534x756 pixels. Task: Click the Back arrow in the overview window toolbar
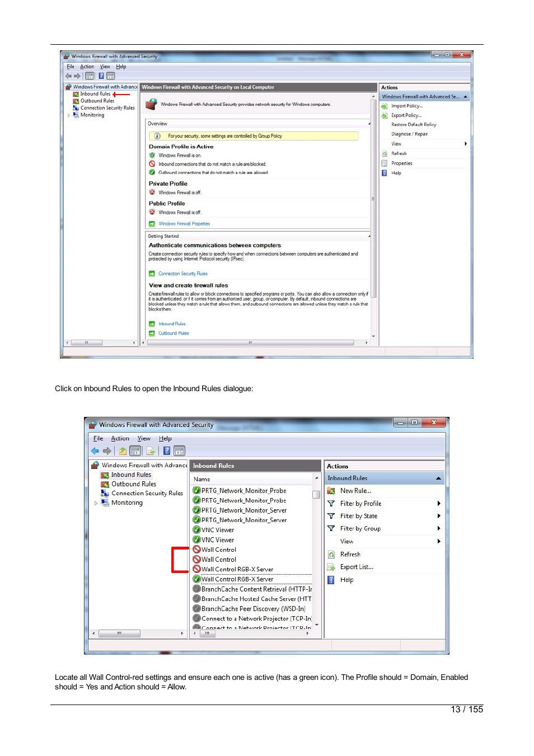click(68, 76)
